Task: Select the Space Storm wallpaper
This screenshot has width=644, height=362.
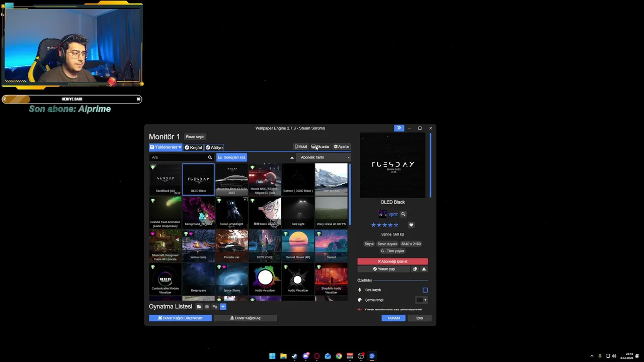Action: tap(231, 279)
